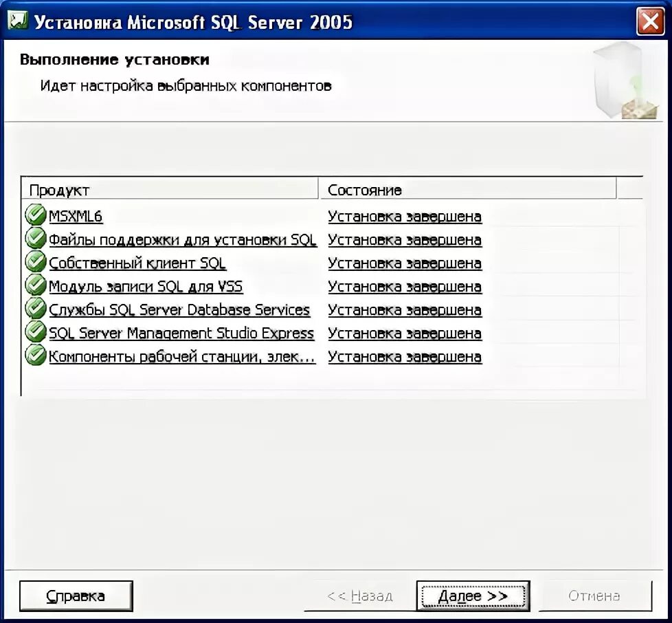Viewport: 672px width, 623px height.
Task: Click the Справка help button
Action: click(76, 596)
